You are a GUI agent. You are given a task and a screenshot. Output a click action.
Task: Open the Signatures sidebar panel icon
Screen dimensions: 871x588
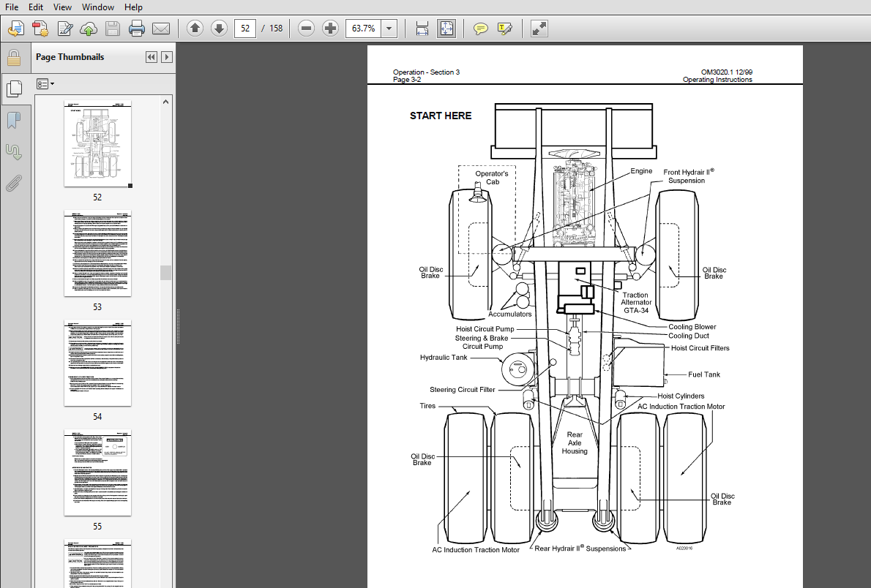pos(14,151)
